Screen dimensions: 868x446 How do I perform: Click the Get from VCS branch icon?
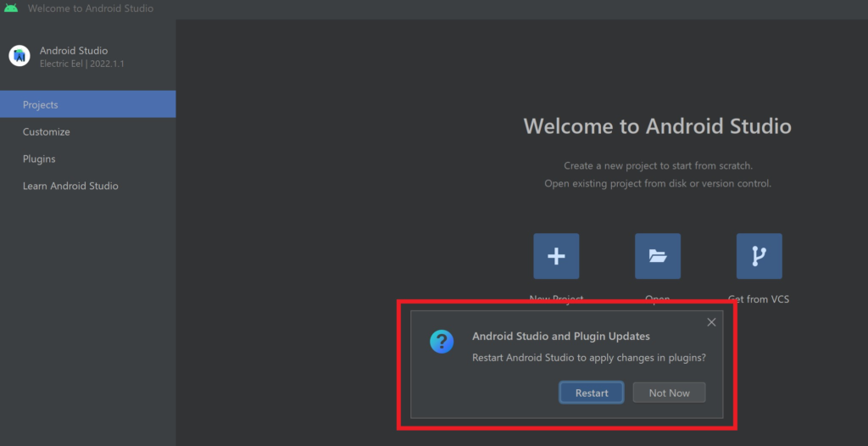(759, 256)
